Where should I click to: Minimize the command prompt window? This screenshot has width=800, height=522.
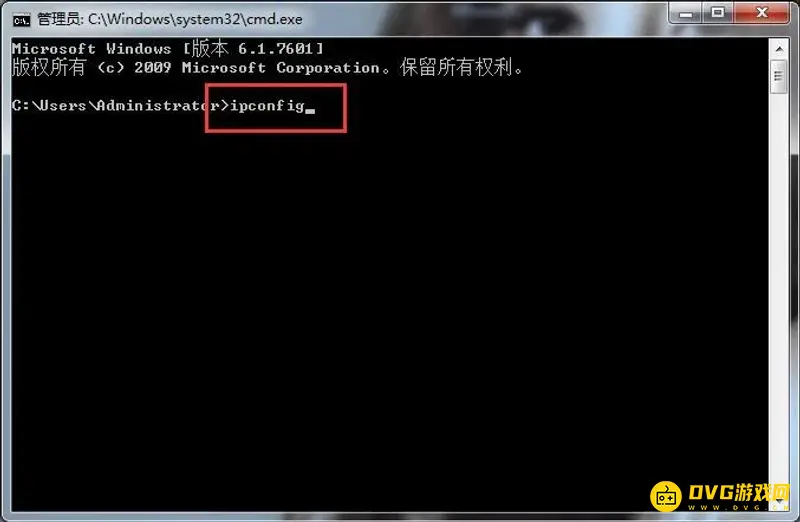pyautogui.click(x=686, y=13)
